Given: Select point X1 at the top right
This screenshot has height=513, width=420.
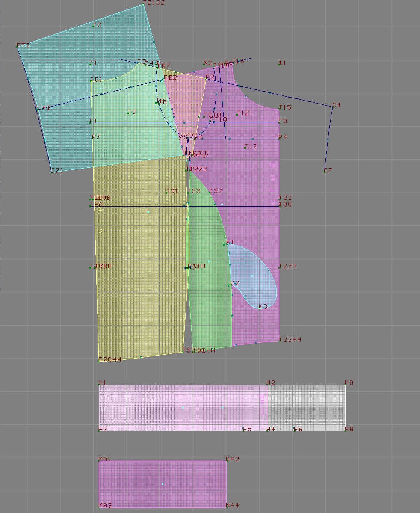Looking at the screenshot, I should pyautogui.click(x=280, y=64).
